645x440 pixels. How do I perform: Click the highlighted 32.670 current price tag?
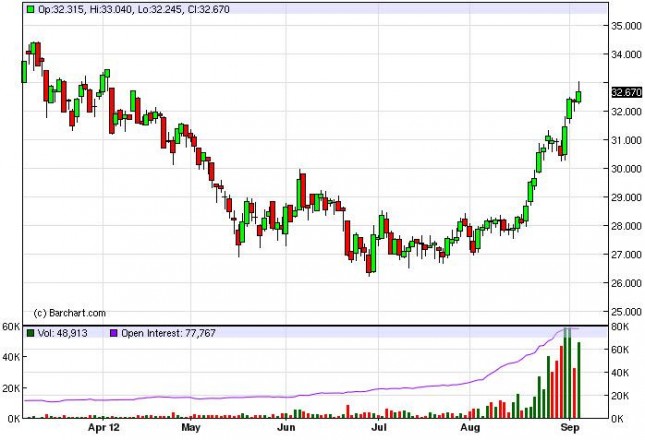pyautogui.click(x=626, y=93)
